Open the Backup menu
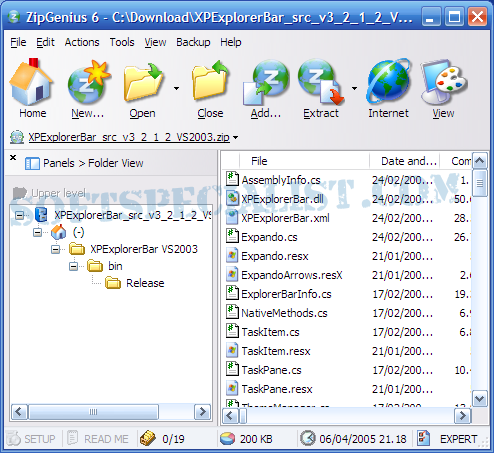The height and width of the screenshot is (453, 494). tap(193, 42)
